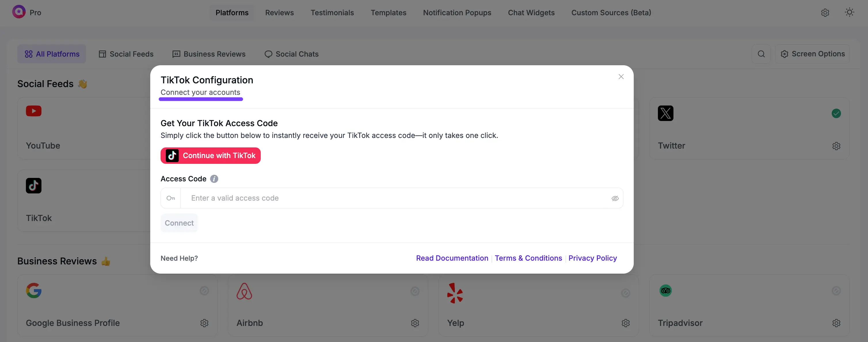Viewport: 868px width, 342px height.
Task: Select the YouTube platform icon
Action: tap(33, 111)
